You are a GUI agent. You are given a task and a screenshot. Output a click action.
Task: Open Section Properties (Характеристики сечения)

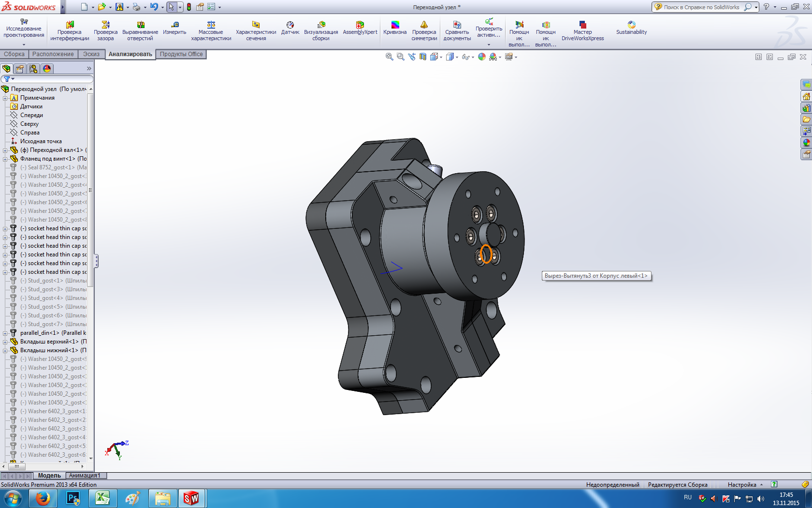pos(256,31)
